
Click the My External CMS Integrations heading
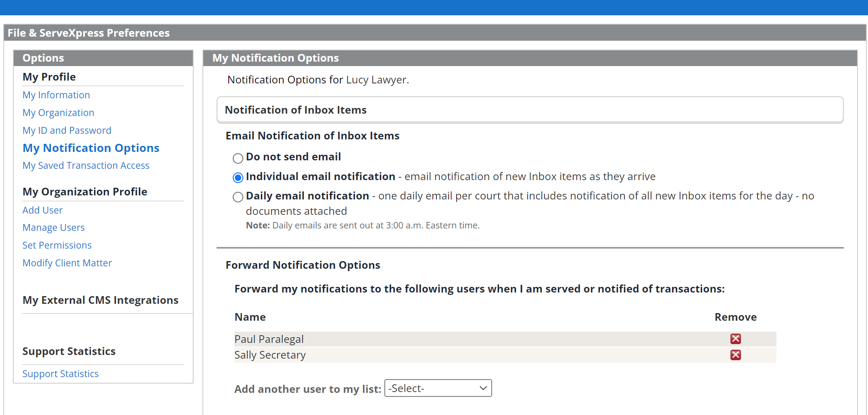(x=100, y=300)
